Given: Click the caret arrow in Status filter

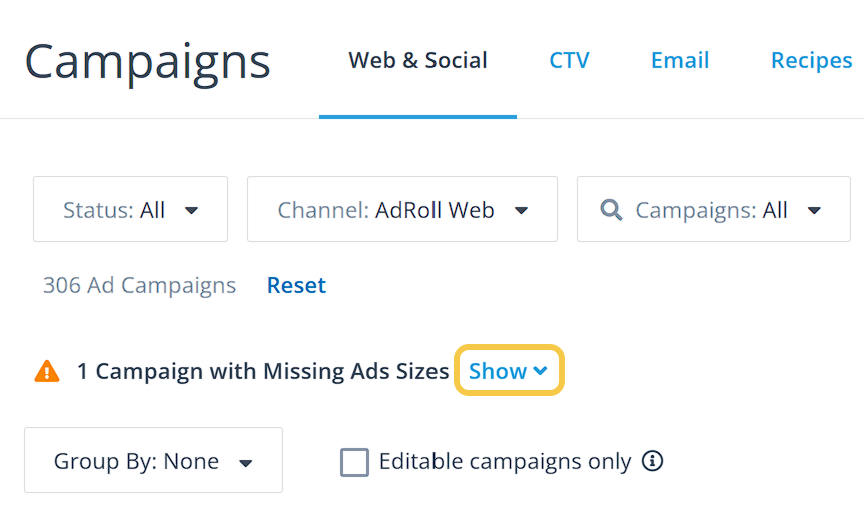Looking at the screenshot, I should point(192,211).
